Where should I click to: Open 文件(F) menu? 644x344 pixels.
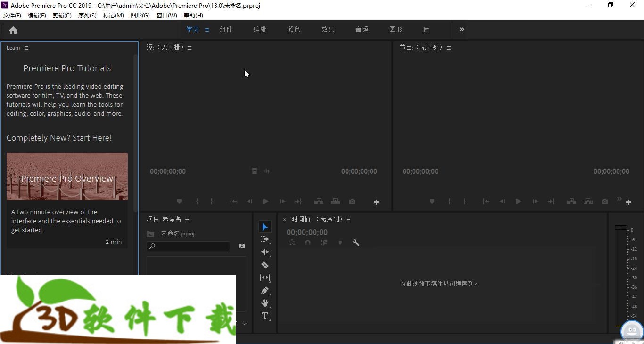[12, 16]
